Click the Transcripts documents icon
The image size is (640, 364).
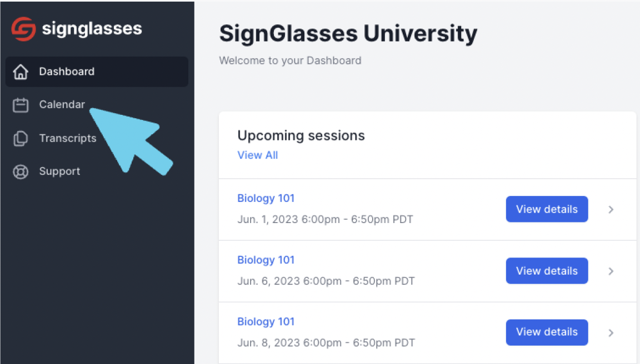(21, 139)
